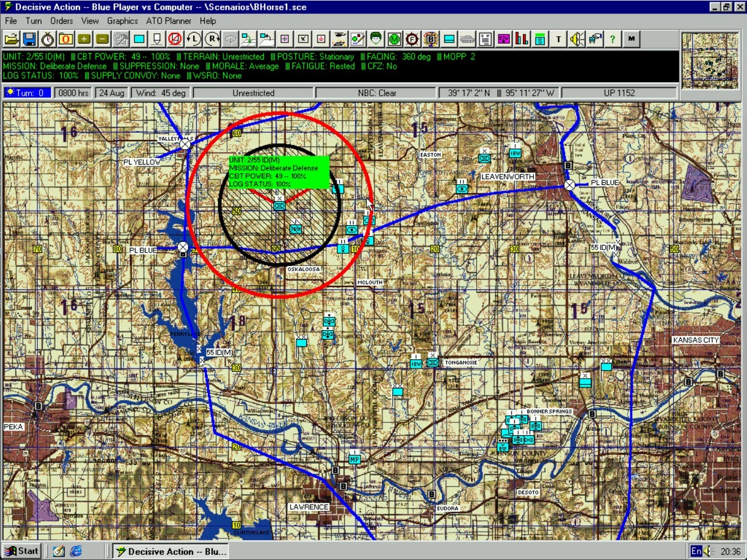Click the Wind: 45 deg field
Viewport: 747px width, 560px height.
(x=160, y=93)
